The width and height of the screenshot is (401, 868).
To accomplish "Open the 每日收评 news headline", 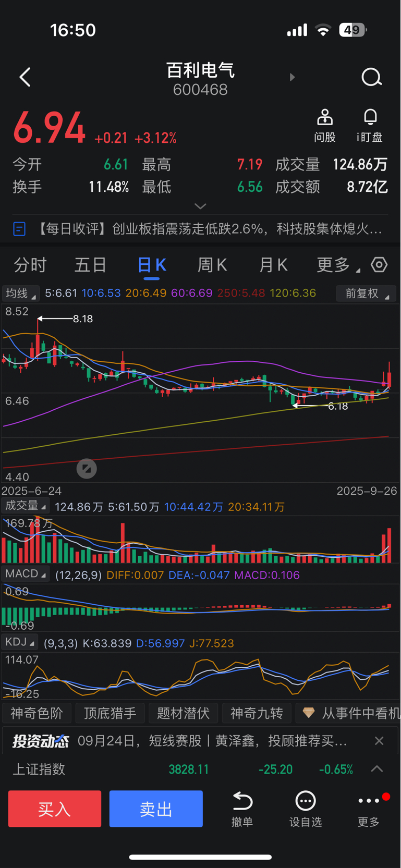I will [209, 229].
